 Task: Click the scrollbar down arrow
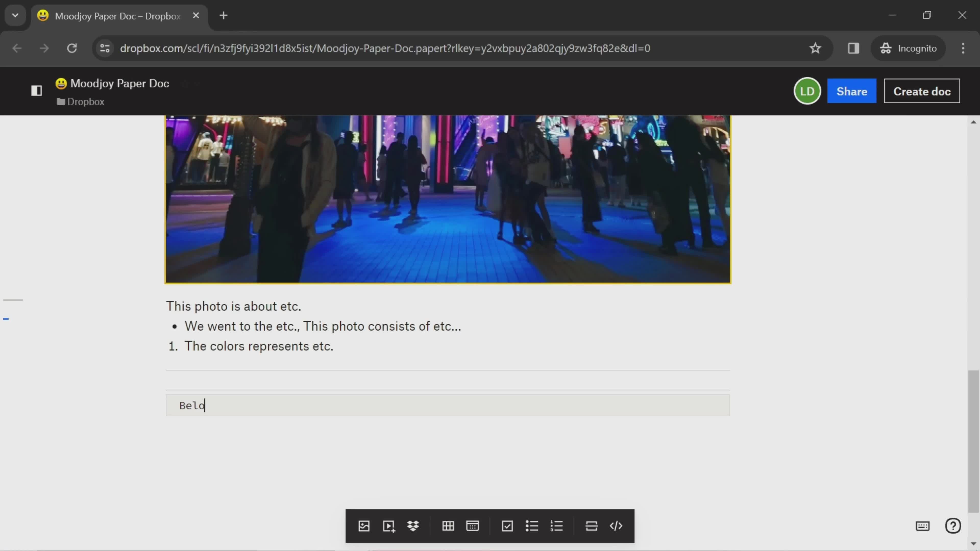[973, 544]
